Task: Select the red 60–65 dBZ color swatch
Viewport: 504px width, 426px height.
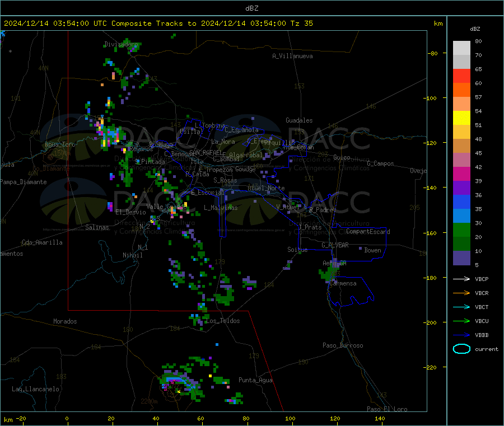Action: click(461, 76)
